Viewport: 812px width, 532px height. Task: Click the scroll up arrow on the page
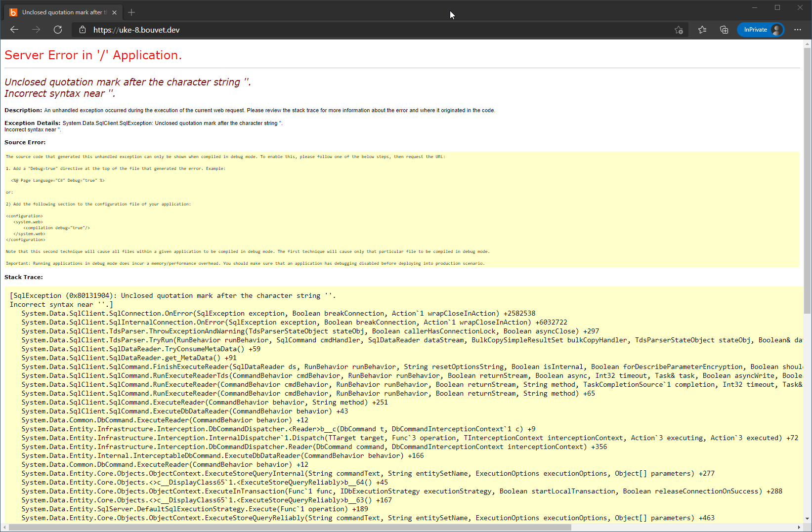coord(808,44)
